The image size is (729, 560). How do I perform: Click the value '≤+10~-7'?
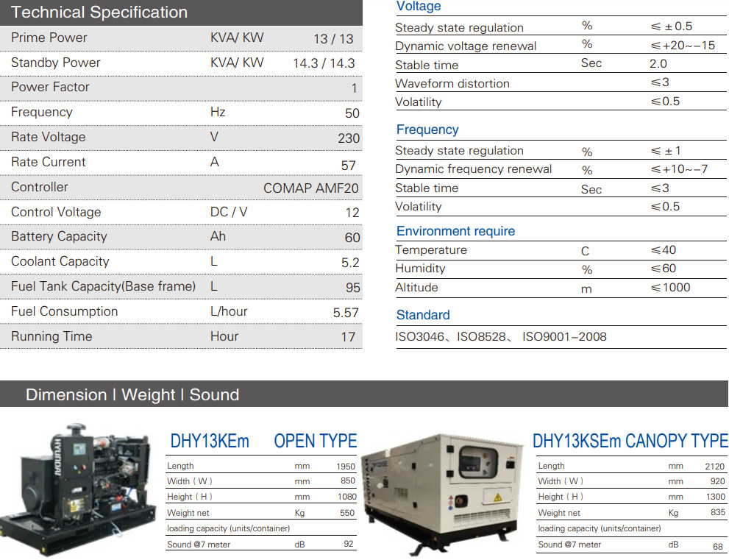pos(679,169)
